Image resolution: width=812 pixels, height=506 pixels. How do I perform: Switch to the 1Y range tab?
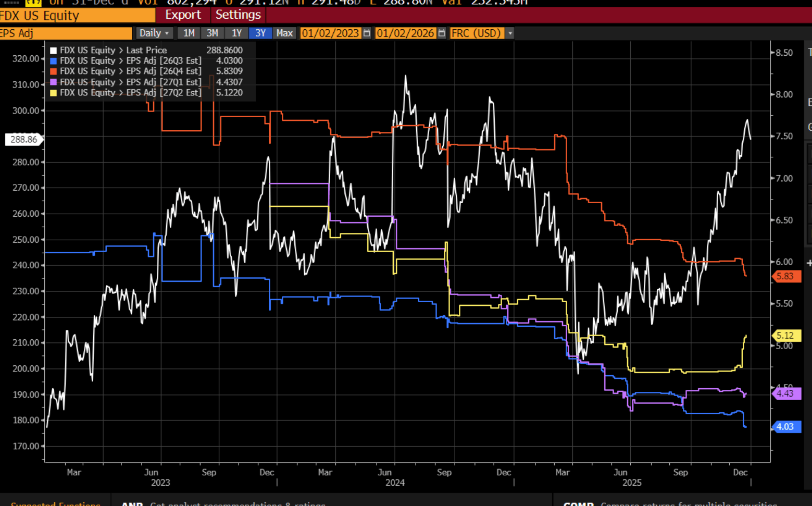pos(236,33)
